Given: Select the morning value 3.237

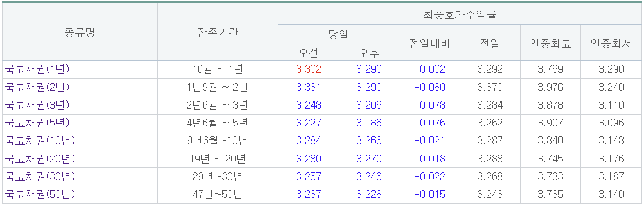Looking at the screenshot, I should [309, 195].
